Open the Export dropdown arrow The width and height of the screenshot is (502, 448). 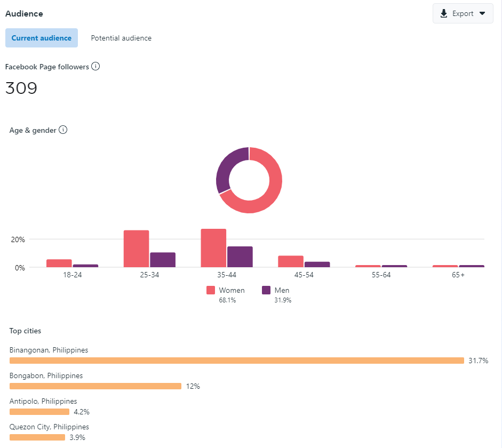[x=482, y=13]
